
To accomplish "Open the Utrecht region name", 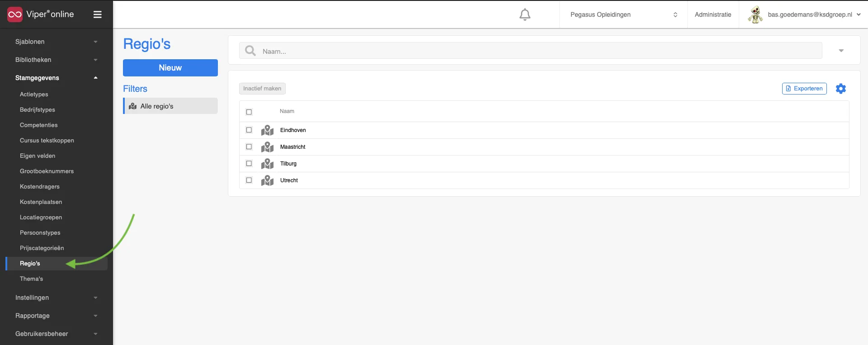I will 289,180.
